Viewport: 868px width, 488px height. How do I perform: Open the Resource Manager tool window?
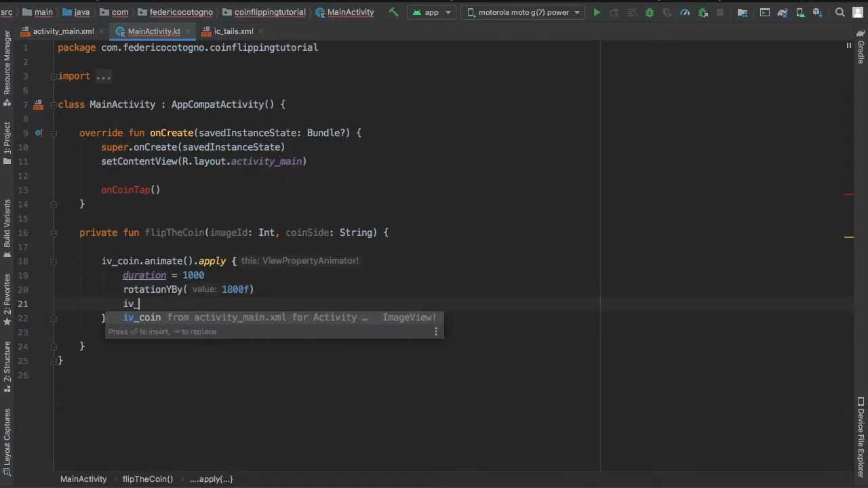point(7,68)
